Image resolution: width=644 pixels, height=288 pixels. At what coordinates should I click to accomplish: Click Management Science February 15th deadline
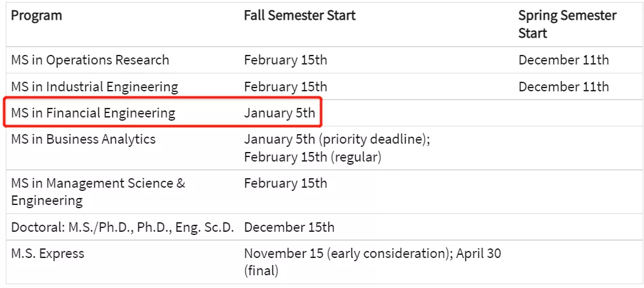point(285,183)
